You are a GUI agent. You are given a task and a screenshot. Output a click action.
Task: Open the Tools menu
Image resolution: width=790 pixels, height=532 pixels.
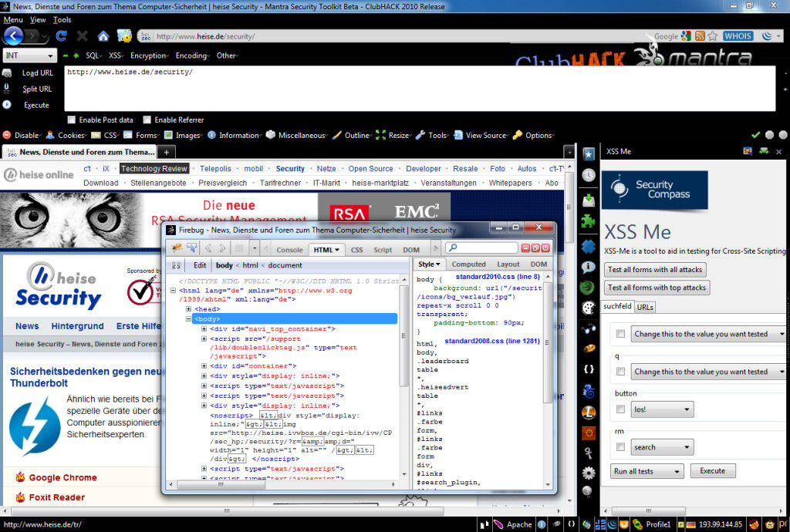point(62,20)
